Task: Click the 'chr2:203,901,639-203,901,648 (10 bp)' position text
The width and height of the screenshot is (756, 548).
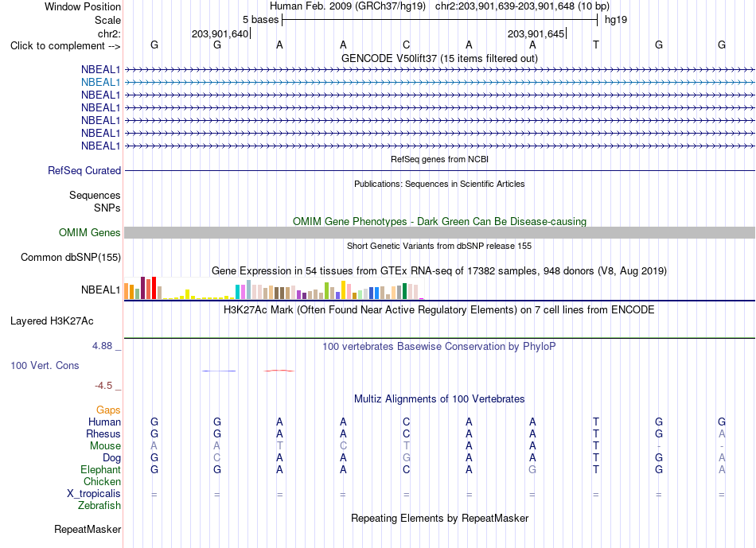Action: pos(522,6)
